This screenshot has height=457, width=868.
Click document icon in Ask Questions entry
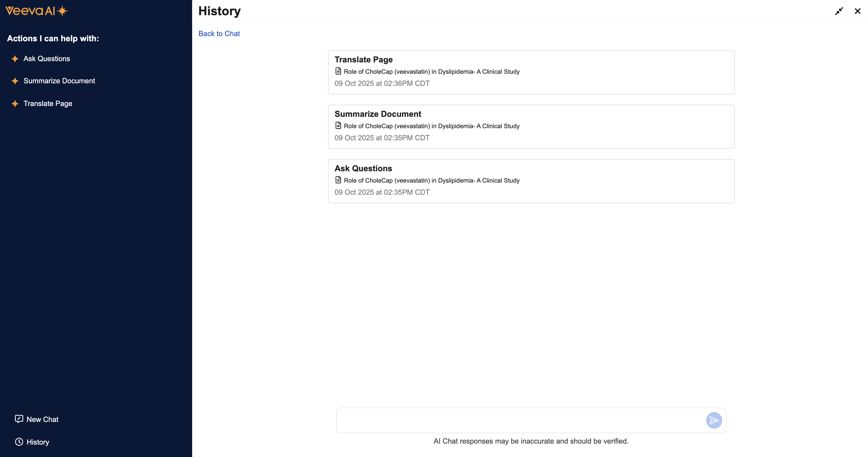tap(338, 180)
